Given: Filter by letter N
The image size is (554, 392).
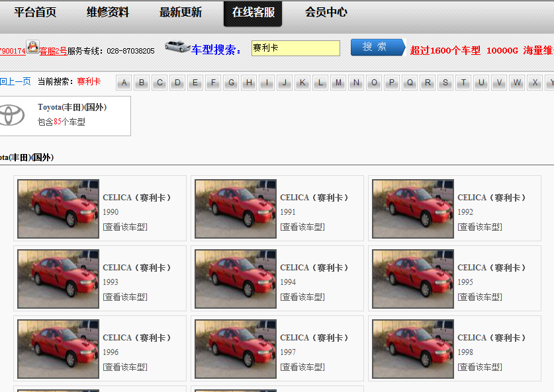Looking at the screenshot, I should pos(356,83).
